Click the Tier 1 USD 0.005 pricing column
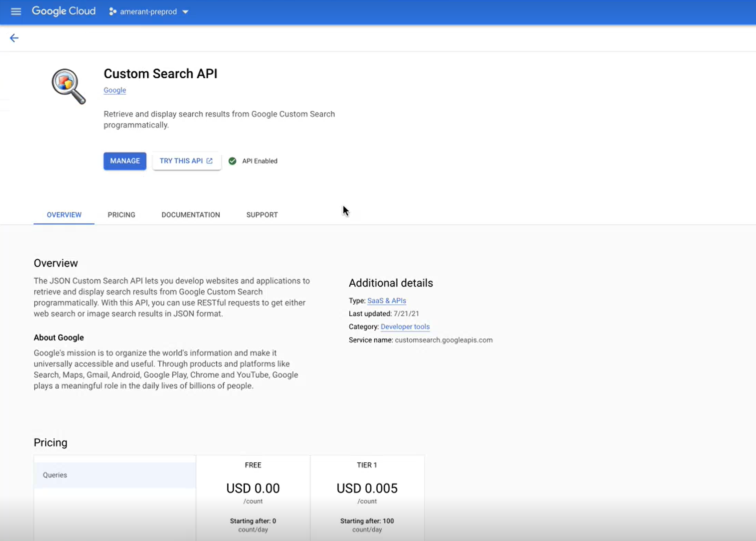This screenshot has height=541, width=756. (x=367, y=498)
